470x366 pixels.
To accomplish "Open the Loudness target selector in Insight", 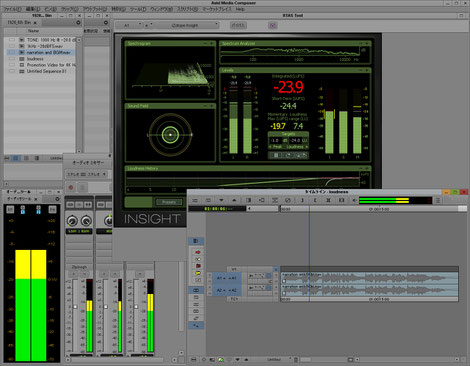I will point(296,147).
